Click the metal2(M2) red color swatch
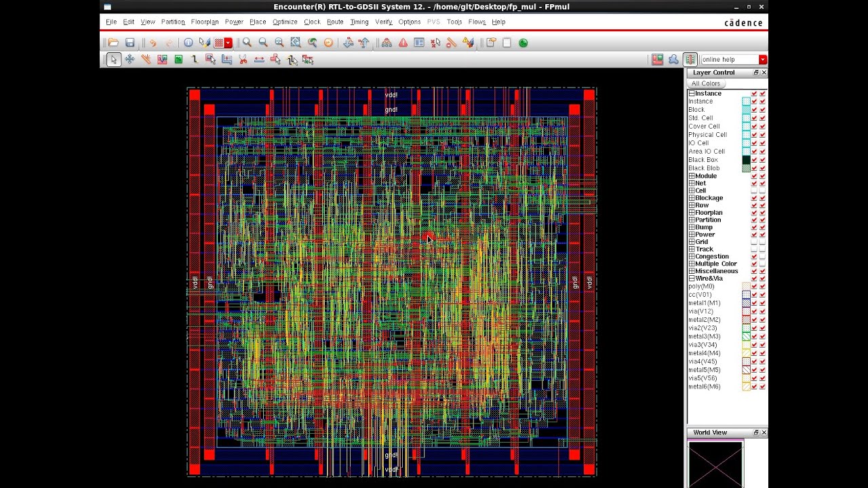Image resolution: width=868 pixels, height=488 pixels. tap(746, 319)
